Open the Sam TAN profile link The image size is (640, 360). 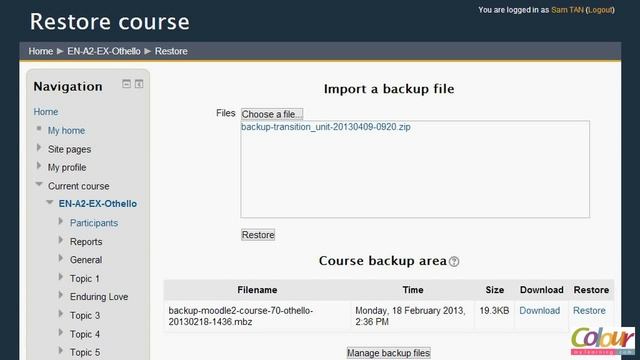coord(567,10)
